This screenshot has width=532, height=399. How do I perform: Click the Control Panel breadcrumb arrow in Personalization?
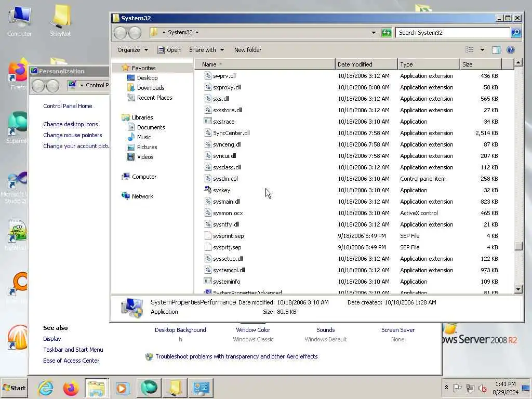[x=82, y=85]
